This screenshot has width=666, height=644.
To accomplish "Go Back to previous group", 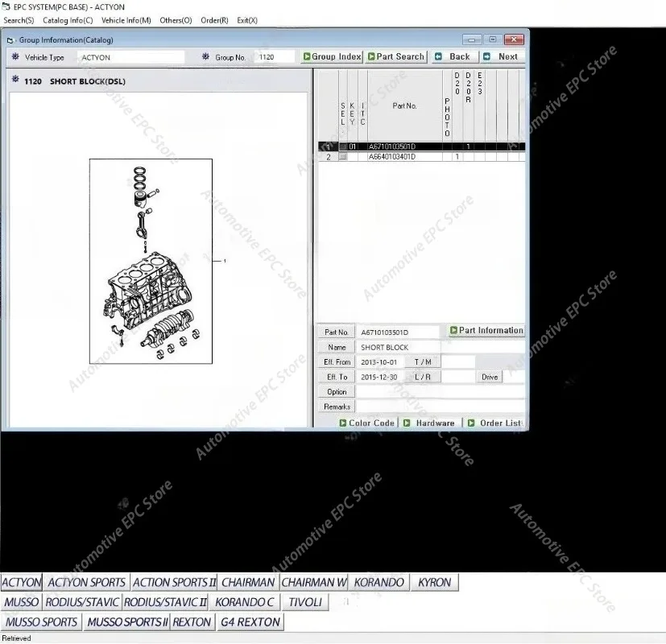I will coord(453,57).
